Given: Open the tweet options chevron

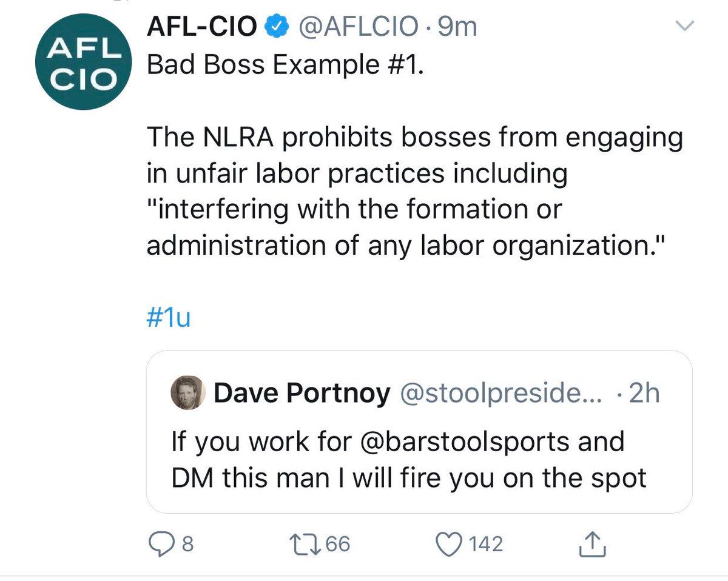Looking at the screenshot, I should (684, 25).
